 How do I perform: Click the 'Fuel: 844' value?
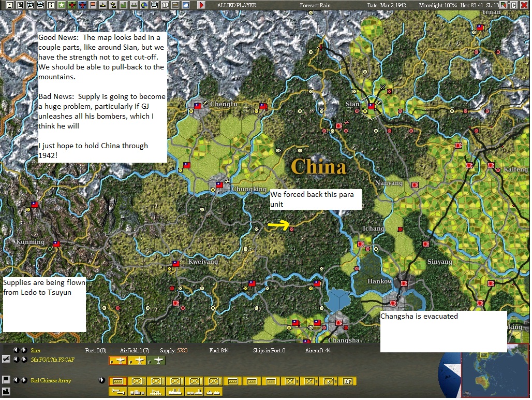[x=219, y=350]
